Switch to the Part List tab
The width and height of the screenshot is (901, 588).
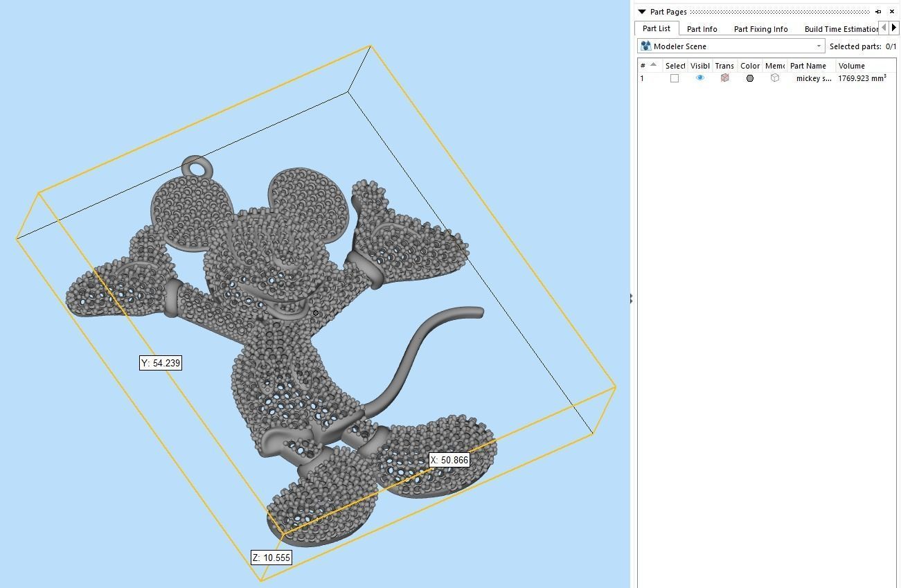657,28
